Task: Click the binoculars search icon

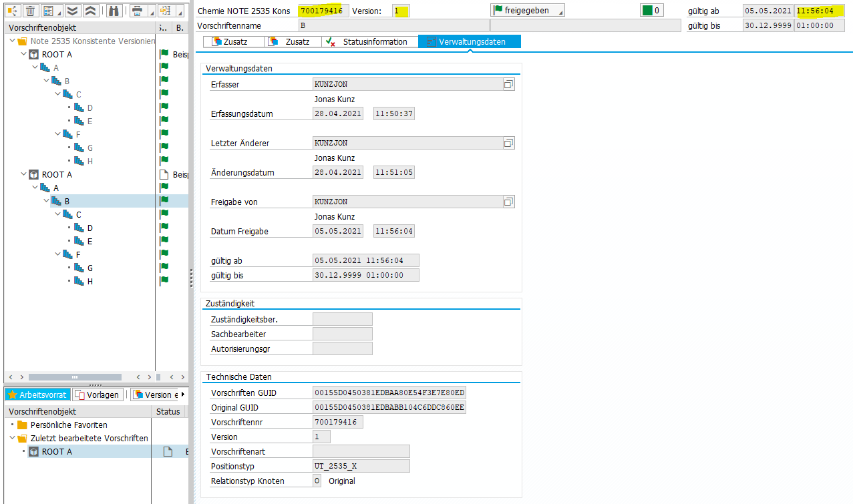Action: [x=114, y=11]
